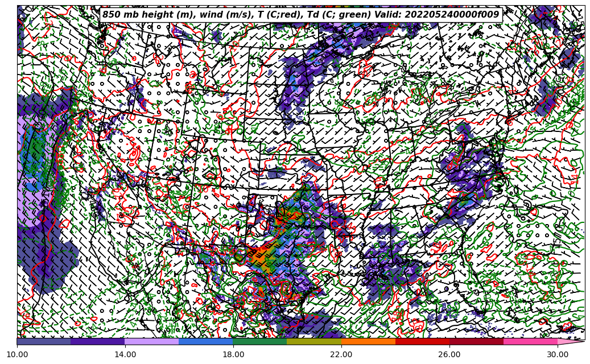590x364 pixels.
Task: Click the dark maroon 26–28 colorbar segment
Action: (477, 341)
